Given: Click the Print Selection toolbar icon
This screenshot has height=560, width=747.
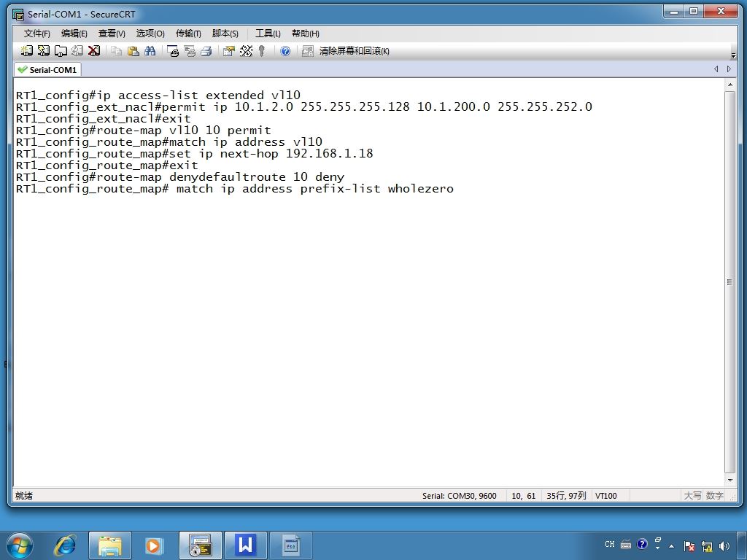Looking at the screenshot, I should [x=190, y=51].
